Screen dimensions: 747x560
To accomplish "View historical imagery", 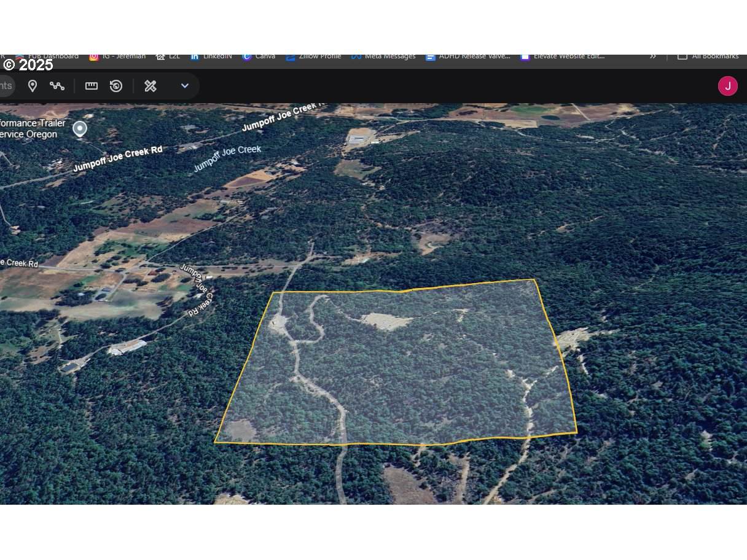I will [116, 86].
